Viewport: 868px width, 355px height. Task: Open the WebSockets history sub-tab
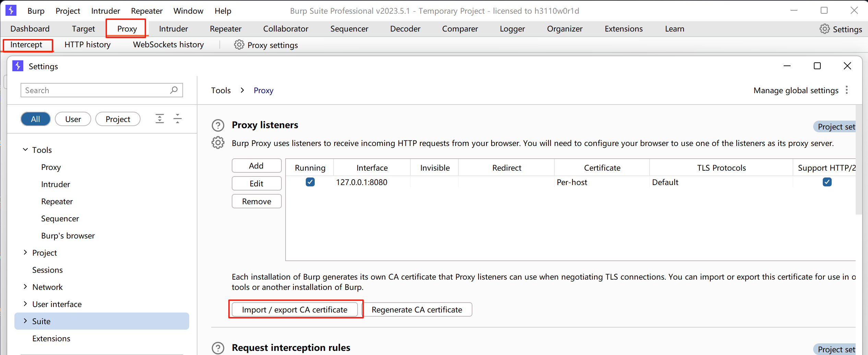pos(168,45)
